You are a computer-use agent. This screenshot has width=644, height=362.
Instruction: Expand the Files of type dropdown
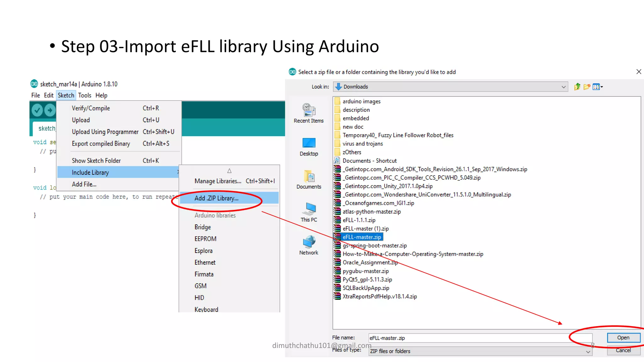pos(588,352)
